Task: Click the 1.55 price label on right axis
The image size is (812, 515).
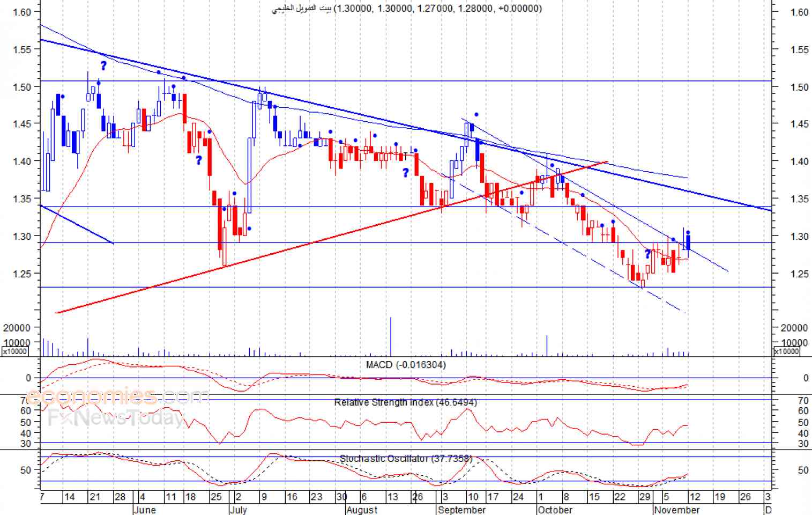Action: [800, 49]
